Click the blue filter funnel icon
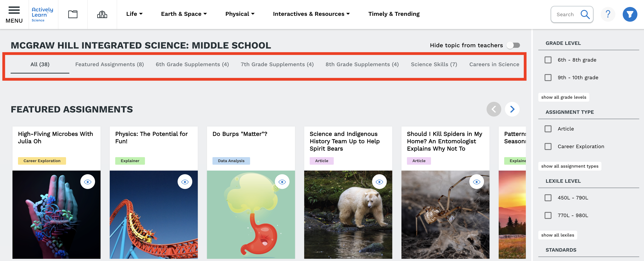This screenshot has width=644, height=261. tap(630, 14)
